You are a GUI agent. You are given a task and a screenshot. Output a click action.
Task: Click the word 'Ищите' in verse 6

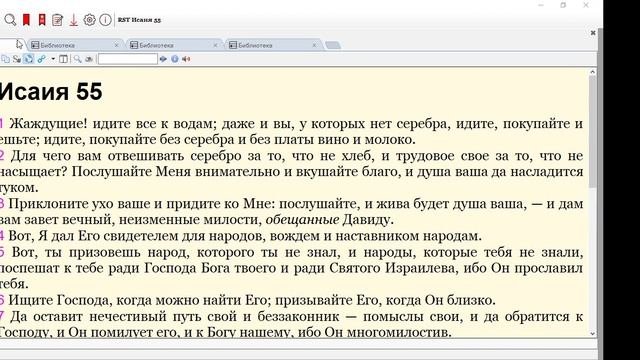(x=31, y=300)
